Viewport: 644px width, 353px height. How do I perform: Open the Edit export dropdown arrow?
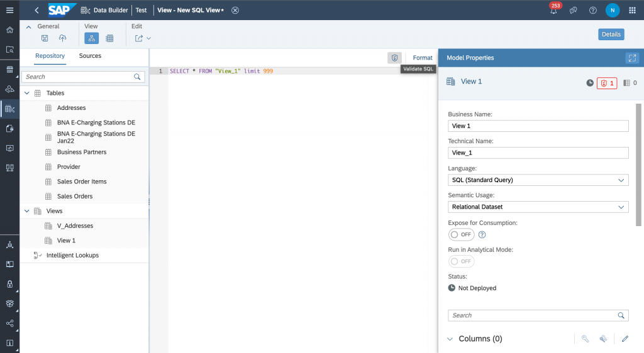(x=148, y=38)
